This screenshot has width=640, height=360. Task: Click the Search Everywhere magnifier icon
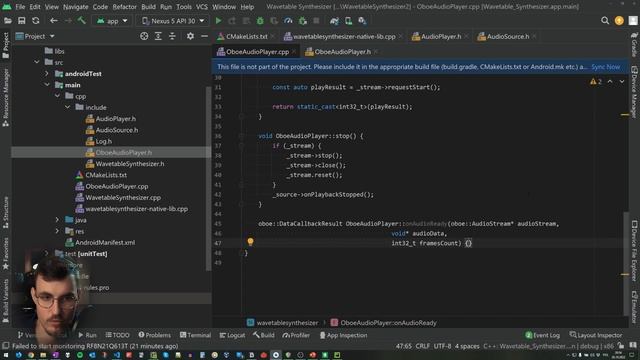click(x=605, y=20)
